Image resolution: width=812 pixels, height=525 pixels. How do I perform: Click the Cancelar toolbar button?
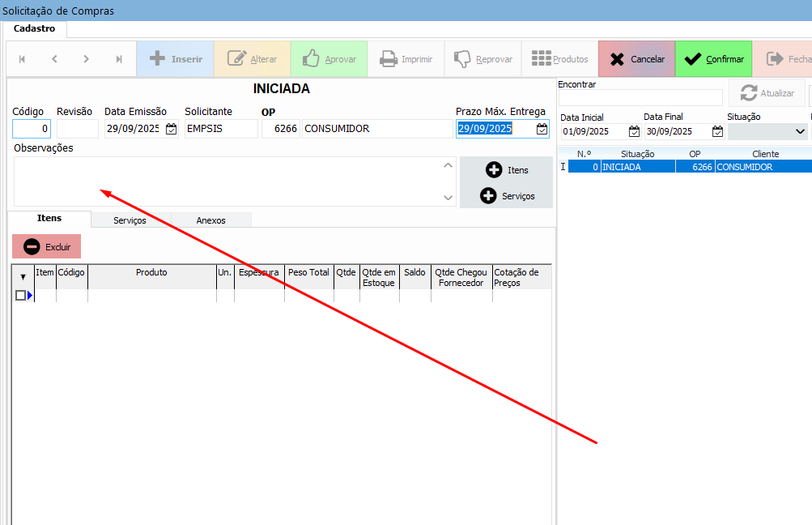[636, 59]
